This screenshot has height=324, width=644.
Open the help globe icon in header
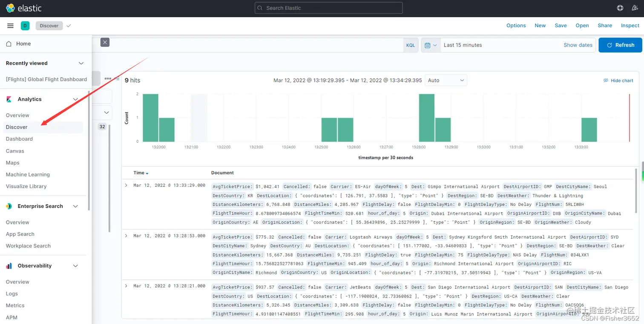(620, 8)
